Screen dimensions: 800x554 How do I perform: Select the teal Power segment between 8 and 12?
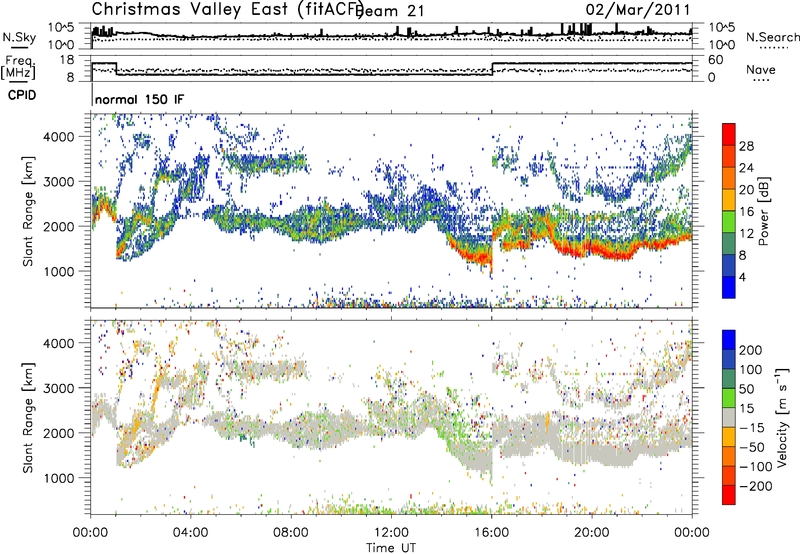coord(729,244)
